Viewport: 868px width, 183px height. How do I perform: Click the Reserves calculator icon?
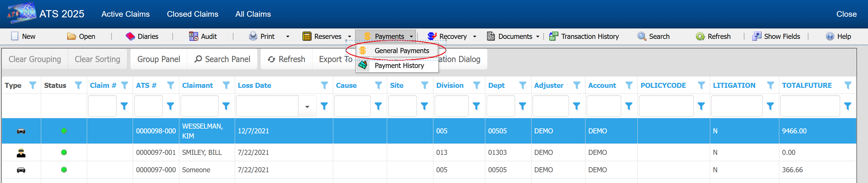tap(307, 36)
